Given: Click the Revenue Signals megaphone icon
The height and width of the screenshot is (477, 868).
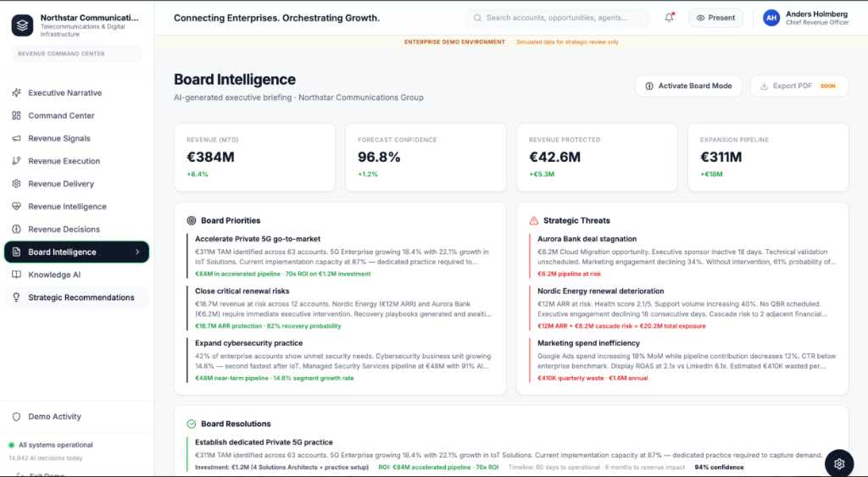Looking at the screenshot, I should point(17,138).
